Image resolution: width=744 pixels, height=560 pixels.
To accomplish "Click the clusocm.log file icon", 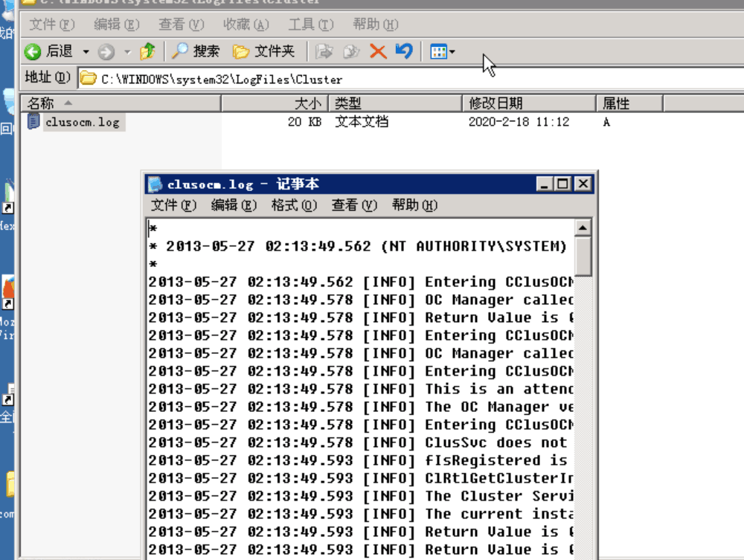I will click(33, 121).
